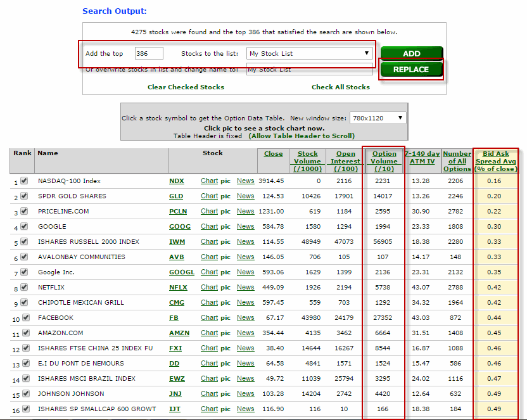
Task: Select option volume value 56905
Action: tap(383, 241)
